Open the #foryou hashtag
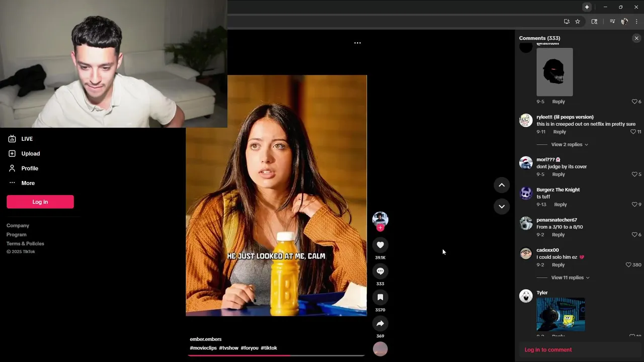 tap(250, 348)
